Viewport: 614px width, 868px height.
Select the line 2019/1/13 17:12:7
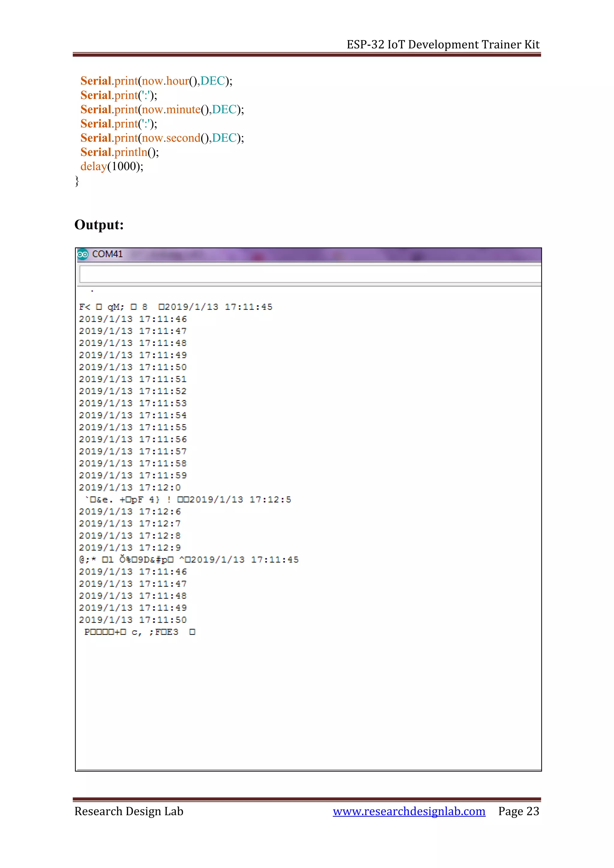(x=130, y=524)
